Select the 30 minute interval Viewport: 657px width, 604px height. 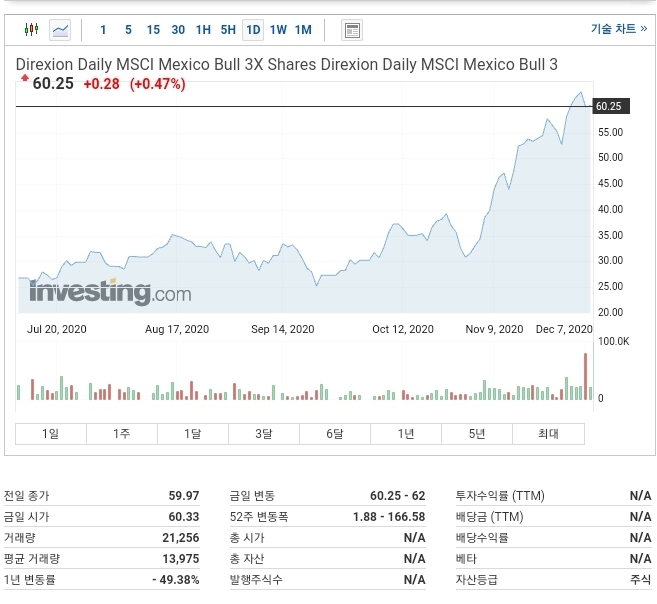click(x=178, y=30)
